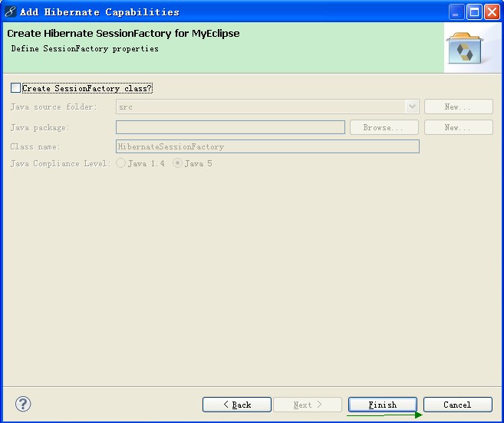Click the 'Java package:' label

[40, 128]
